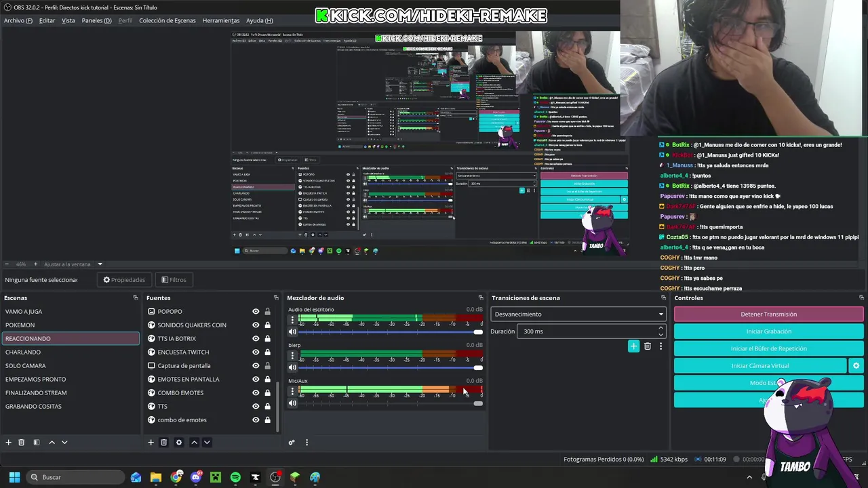Viewport: 868px width, 488px height.
Task: Undock the Transiciones de escena panel
Action: click(663, 298)
